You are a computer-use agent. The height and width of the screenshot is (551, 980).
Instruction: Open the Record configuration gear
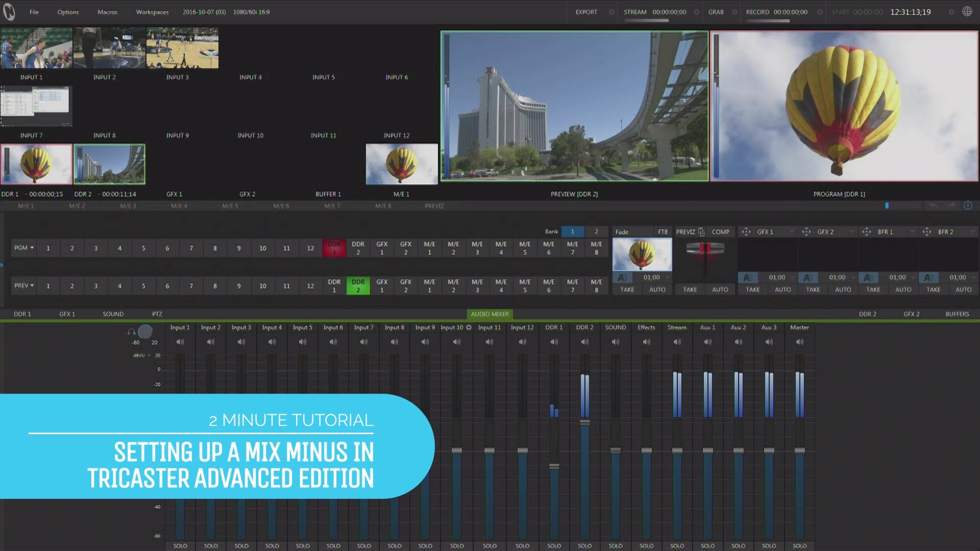820,12
